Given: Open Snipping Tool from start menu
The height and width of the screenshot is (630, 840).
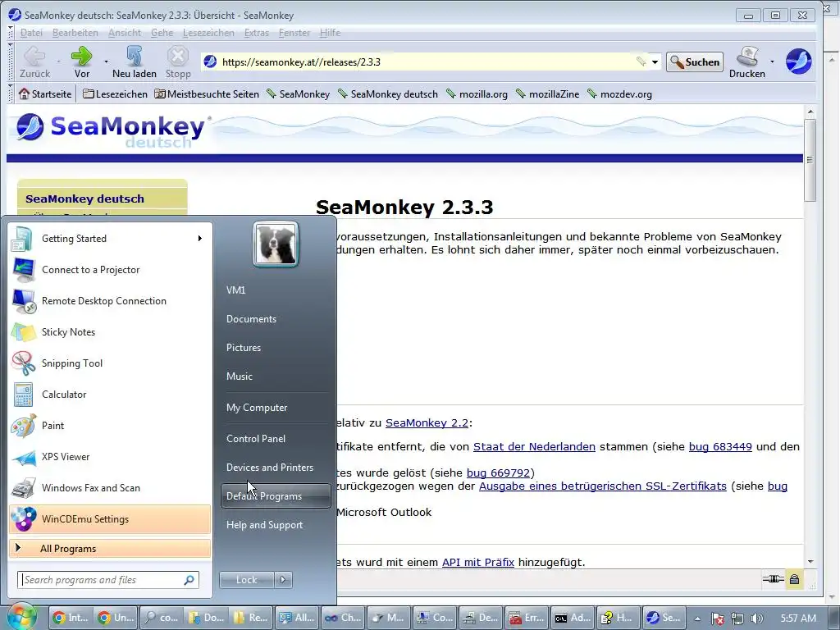Looking at the screenshot, I should (110, 363).
